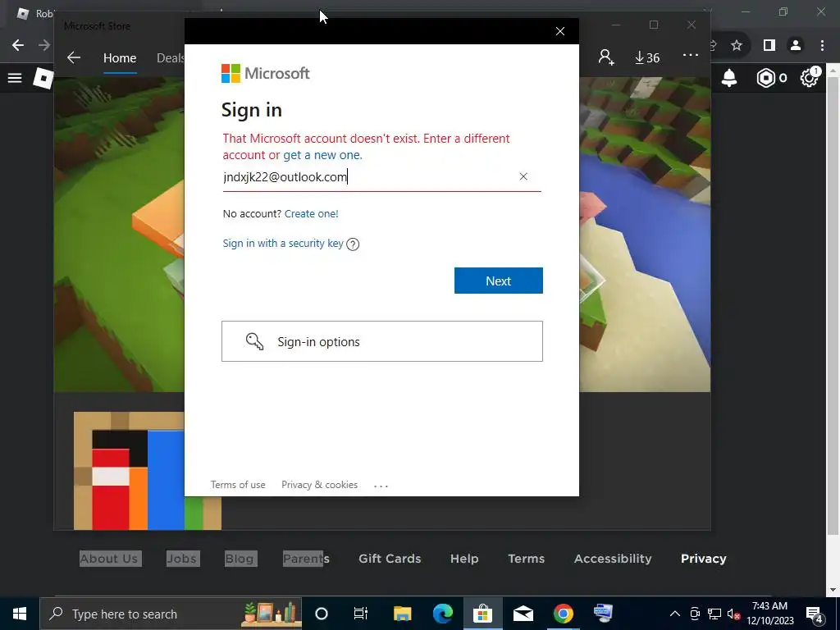
Task: Close the Microsoft sign-in dialog
Action: click(x=559, y=31)
